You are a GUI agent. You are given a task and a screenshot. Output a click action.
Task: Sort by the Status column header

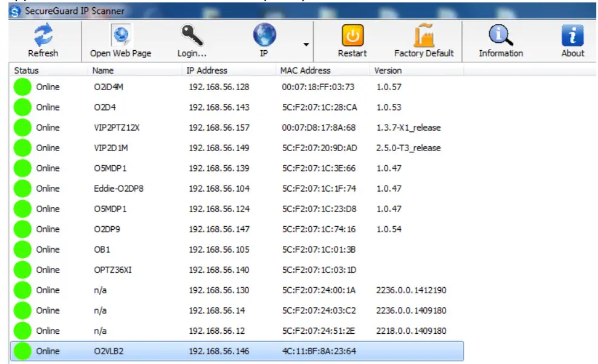[27, 71]
